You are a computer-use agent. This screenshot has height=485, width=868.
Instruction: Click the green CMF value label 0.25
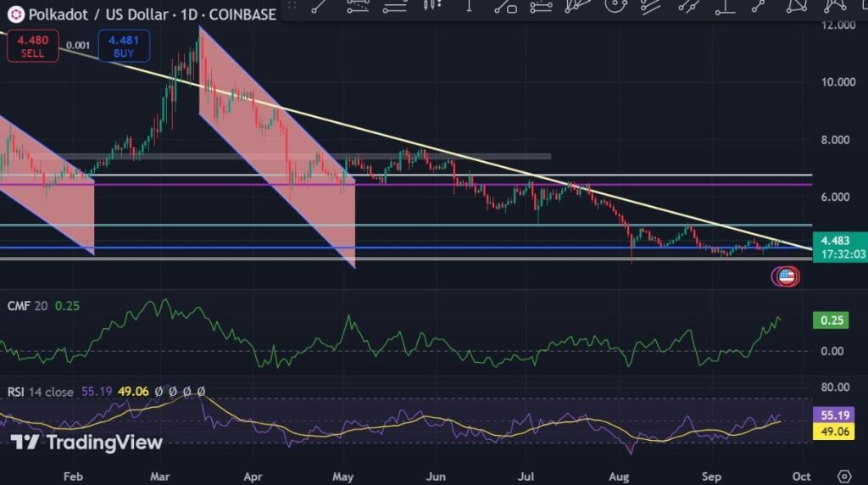click(831, 320)
